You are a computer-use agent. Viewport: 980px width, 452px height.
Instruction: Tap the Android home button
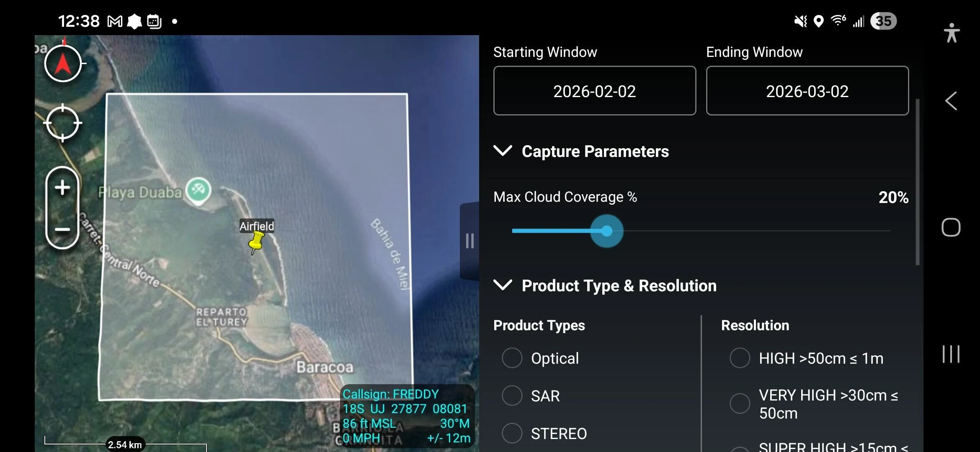(951, 227)
